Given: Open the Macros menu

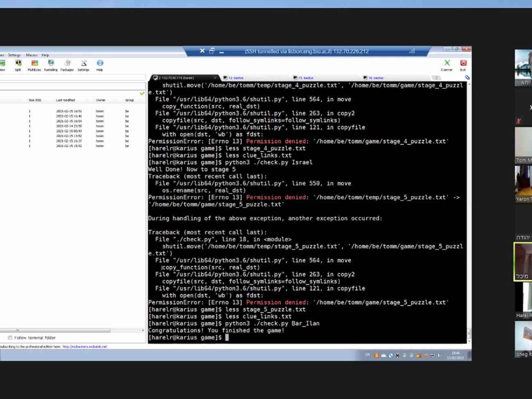Looking at the screenshot, I should [x=32, y=55].
